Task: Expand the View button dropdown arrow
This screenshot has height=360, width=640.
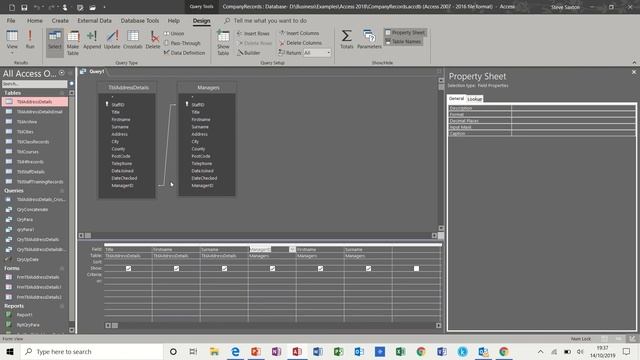Action: pyautogui.click(x=12, y=53)
